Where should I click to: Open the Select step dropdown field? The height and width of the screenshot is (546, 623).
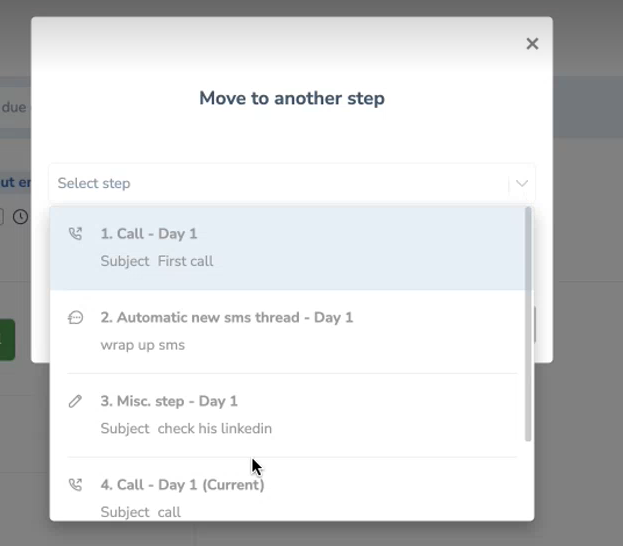point(292,183)
